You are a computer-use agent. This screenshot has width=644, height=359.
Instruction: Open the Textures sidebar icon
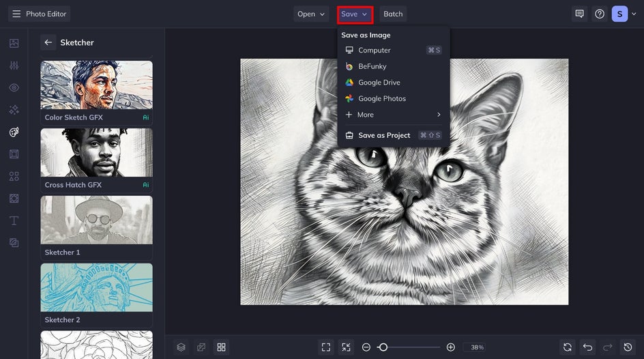tap(14, 243)
